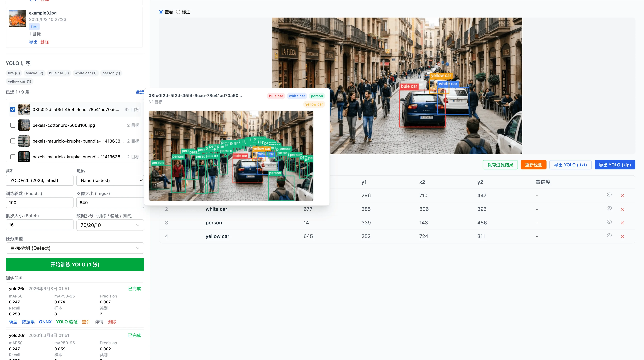Click the 置信度 column header
644x360 pixels.
coord(543,182)
